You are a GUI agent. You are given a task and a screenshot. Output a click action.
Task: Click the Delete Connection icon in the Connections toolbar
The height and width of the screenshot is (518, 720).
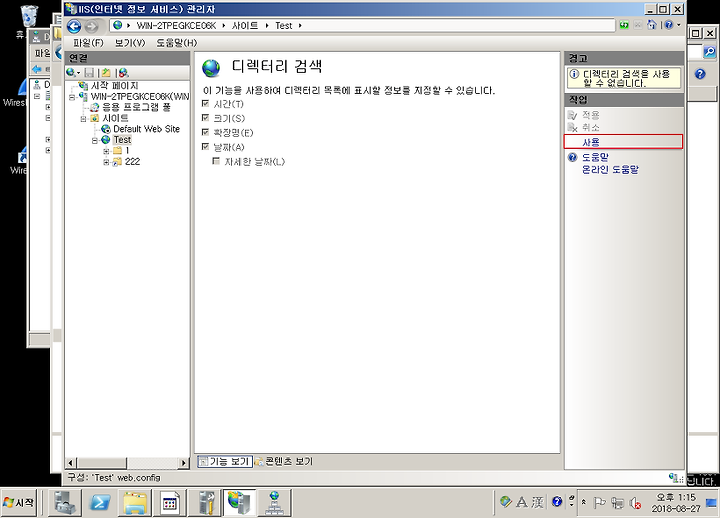(x=124, y=73)
